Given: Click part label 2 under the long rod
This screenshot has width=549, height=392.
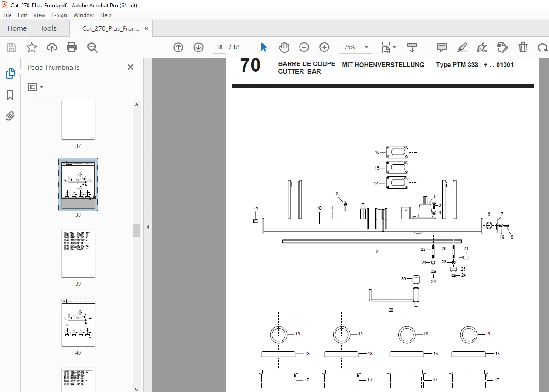Looking at the screenshot, I should tap(377, 251).
